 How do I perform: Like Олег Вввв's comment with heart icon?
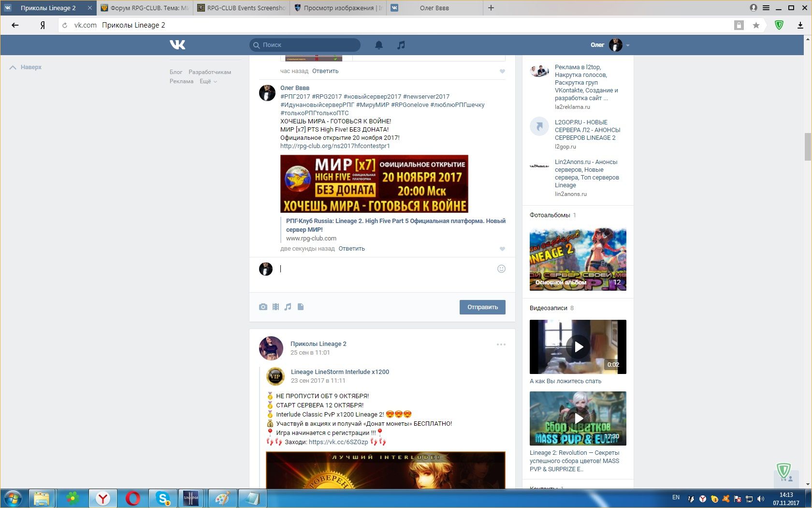pyautogui.click(x=502, y=249)
